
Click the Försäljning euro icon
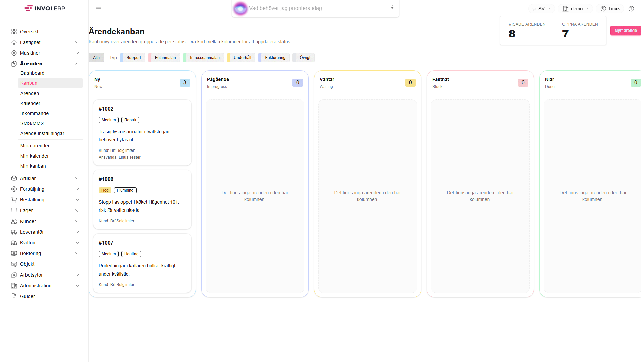(x=14, y=189)
